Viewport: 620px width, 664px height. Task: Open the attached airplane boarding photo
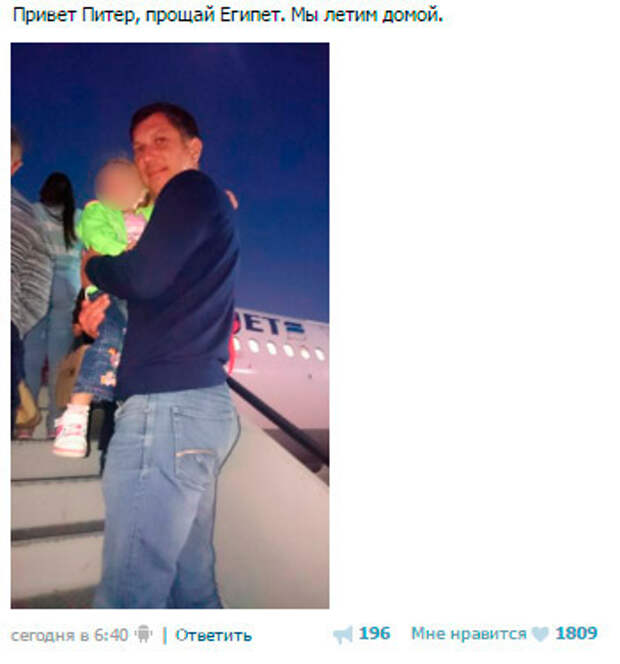(170, 325)
